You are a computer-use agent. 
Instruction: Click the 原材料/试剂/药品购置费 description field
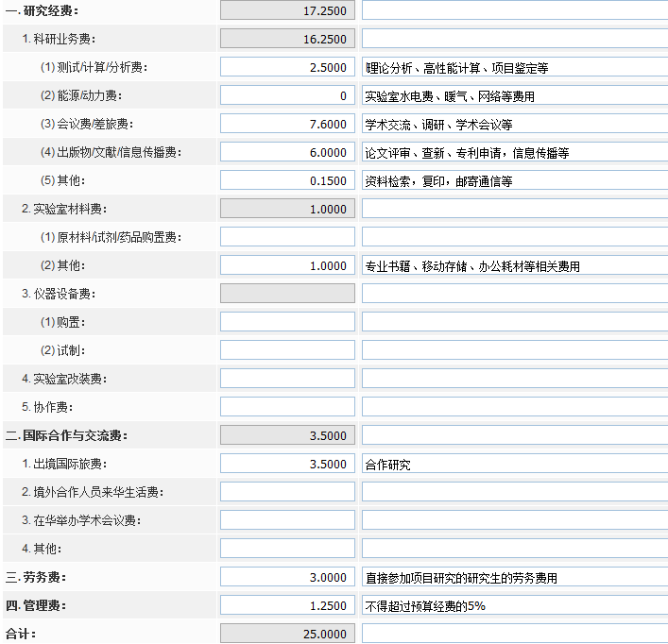click(515, 237)
